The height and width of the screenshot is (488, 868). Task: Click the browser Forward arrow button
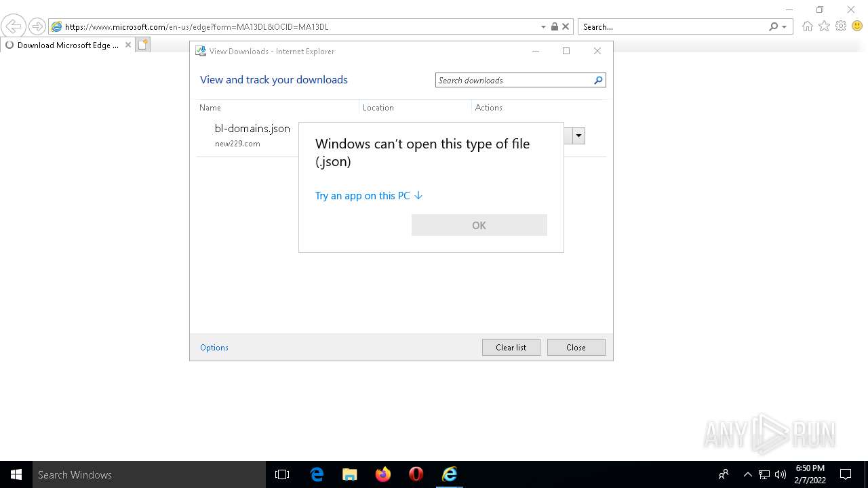click(x=37, y=26)
